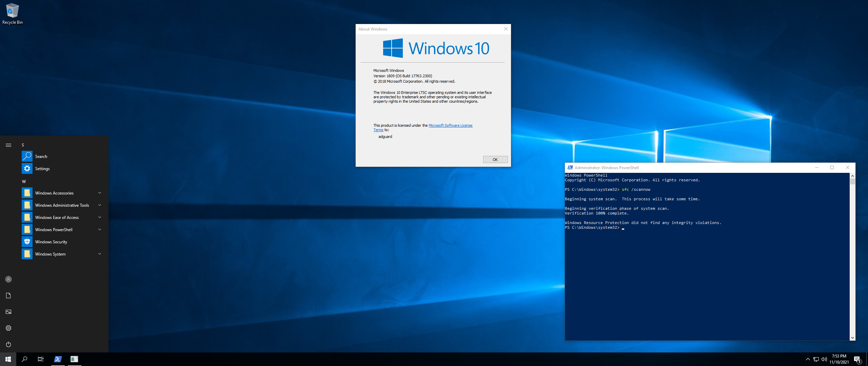The height and width of the screenshot is (366, 868).
Task: Select Windows Administrative Tools label
Action: (62, 205)
